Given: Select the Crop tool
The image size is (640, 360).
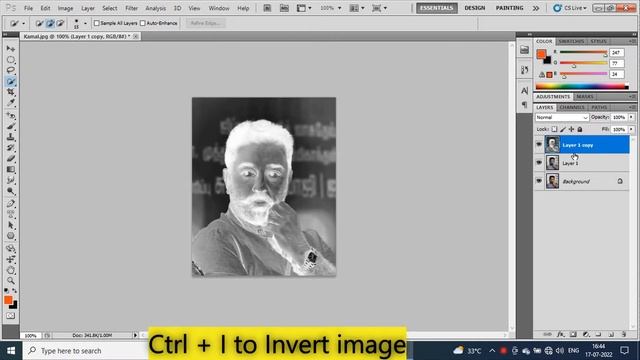Looking at the screenshot, I should 11,92.
